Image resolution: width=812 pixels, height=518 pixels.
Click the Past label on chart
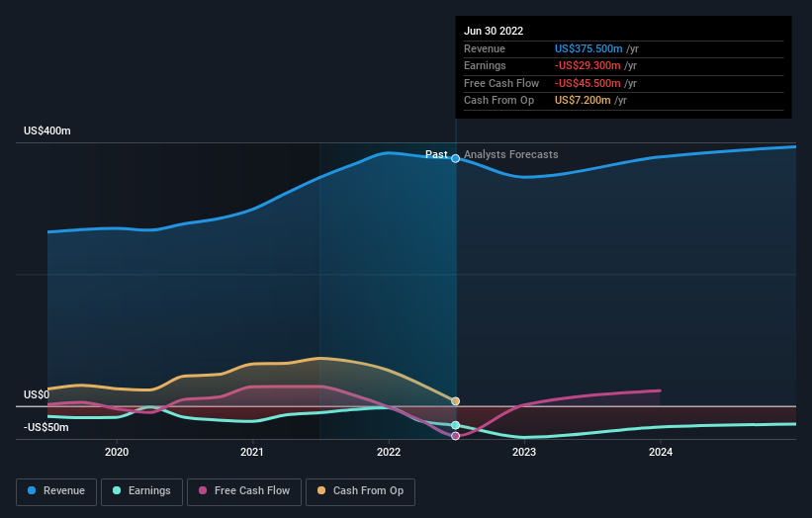[436, 154]
